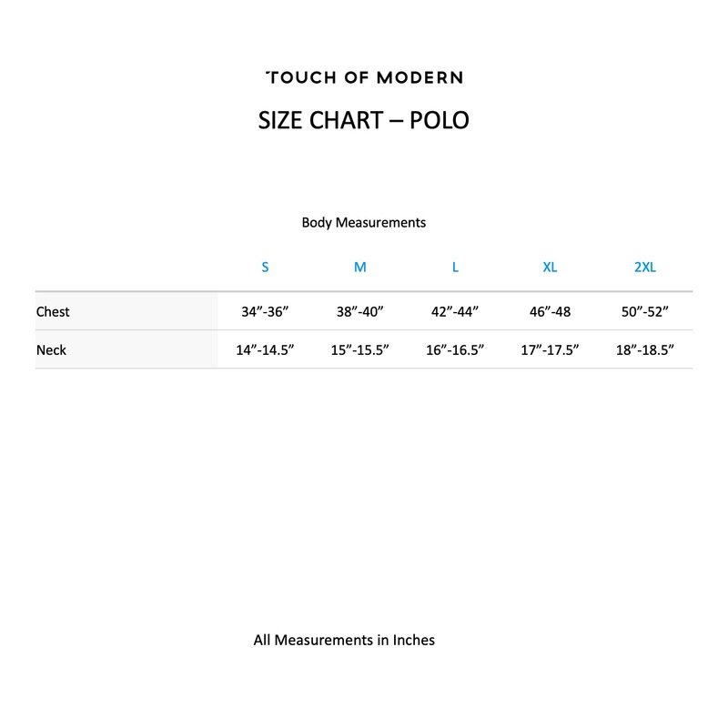The height and width of the screenshot is (728, 728).
Task: Click the Touch of Modern logo
Action: (364, 77)
